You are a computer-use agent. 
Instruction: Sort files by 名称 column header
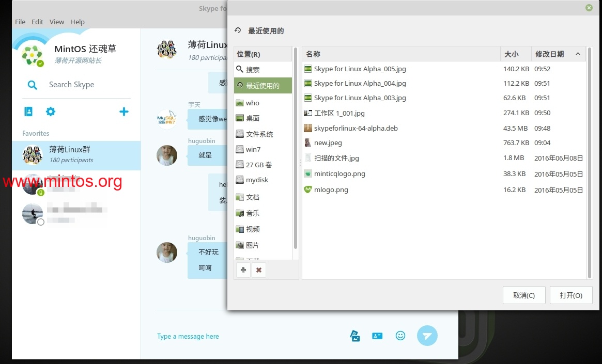(x=401, y=54)
